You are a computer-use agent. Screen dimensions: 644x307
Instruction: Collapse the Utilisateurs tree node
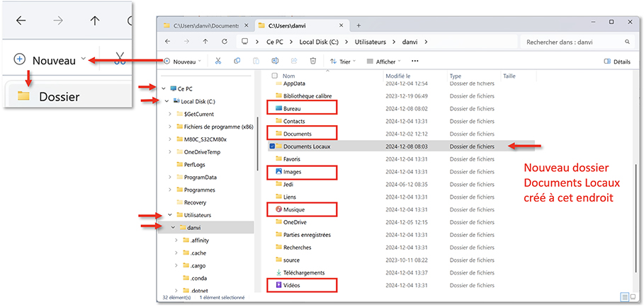click(x=169, y=215)
